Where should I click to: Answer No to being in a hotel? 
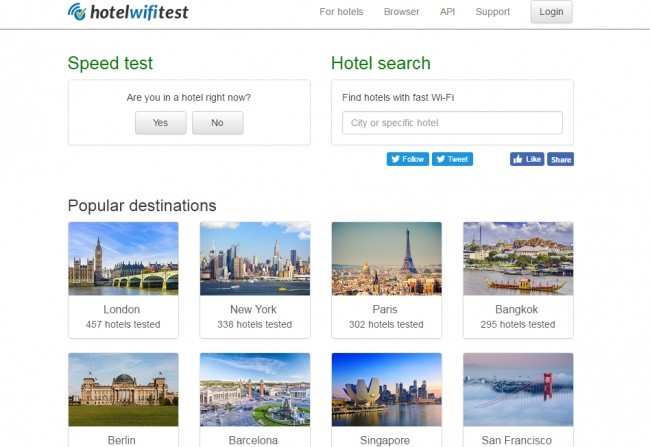[217, 123]
